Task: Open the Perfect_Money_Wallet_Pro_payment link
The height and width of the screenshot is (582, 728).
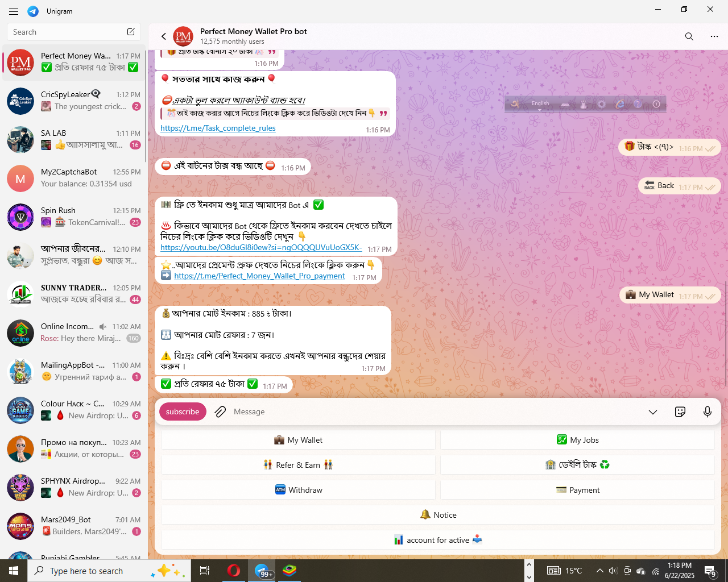Action: click(259, 276)
